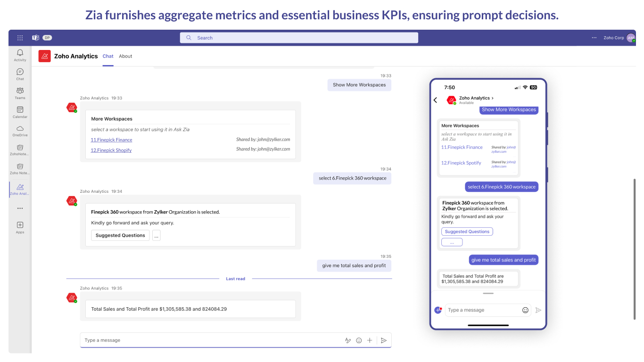The width and height of the screenshot is (644, 362).
Task: Tap the mobile Total Sales and Total Profit reply
Action: click(x=479, y=279)
